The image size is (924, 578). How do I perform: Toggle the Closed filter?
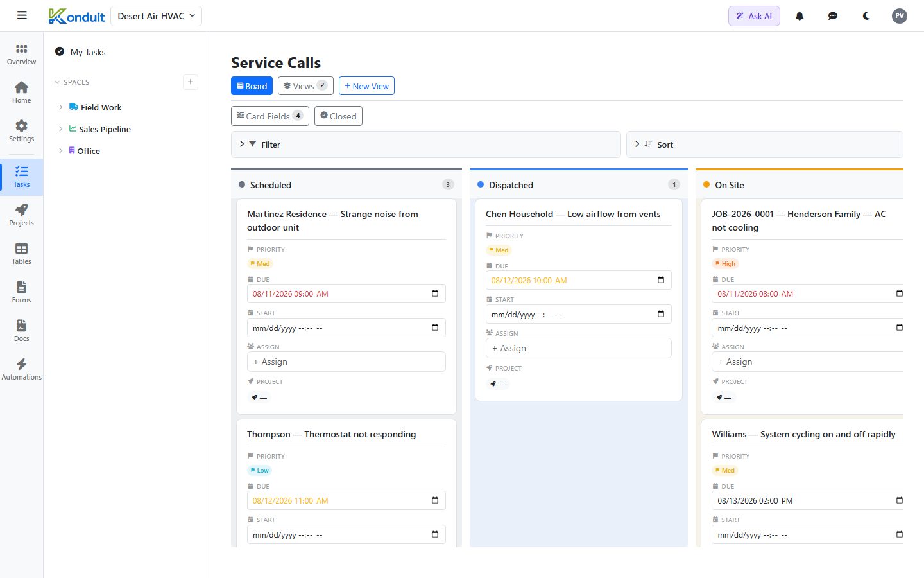[338, 116]
